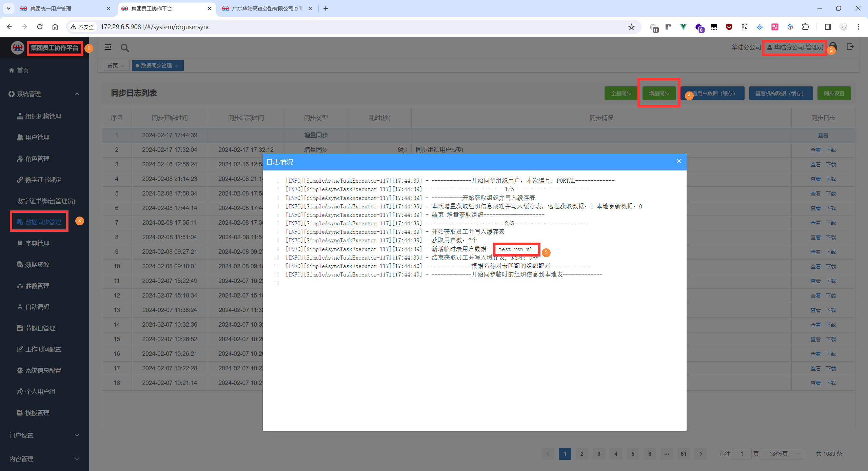
Task: Click the 同步设置 button
Action: [834, 93]
